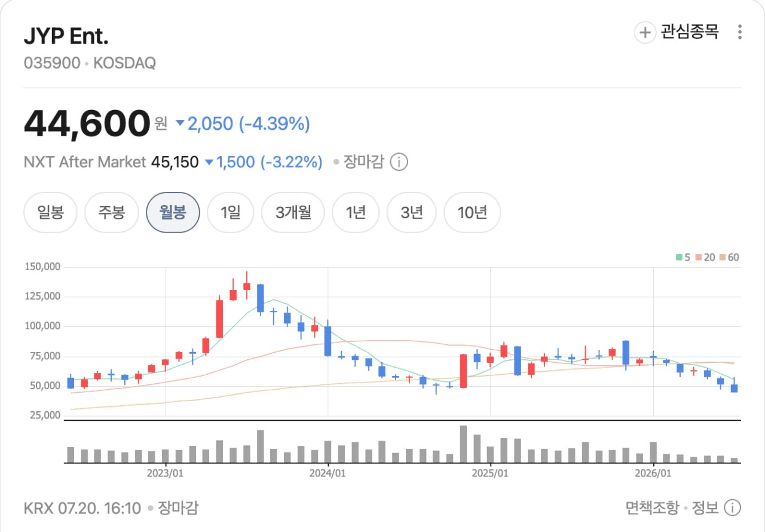Click the 2025/01 marker on chart timeline
This screenshot has width=765, height=532.
click(490, 473)
